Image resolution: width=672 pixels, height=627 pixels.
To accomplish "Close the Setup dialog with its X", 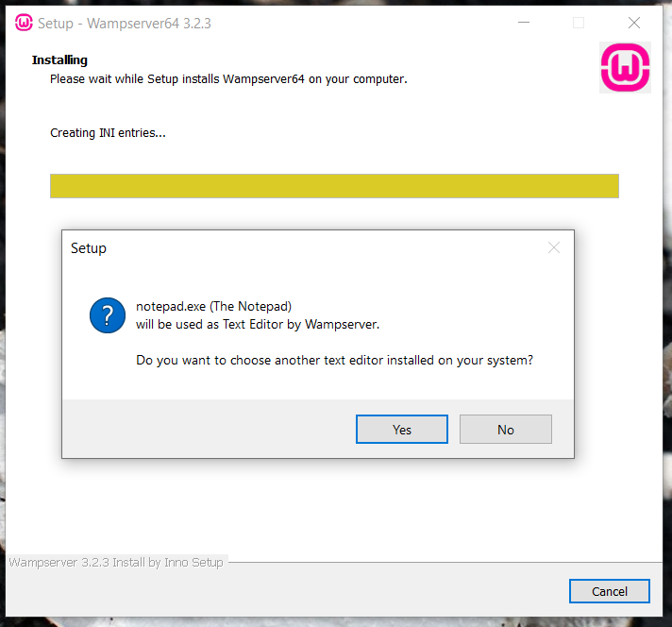I will coord(554,247).
